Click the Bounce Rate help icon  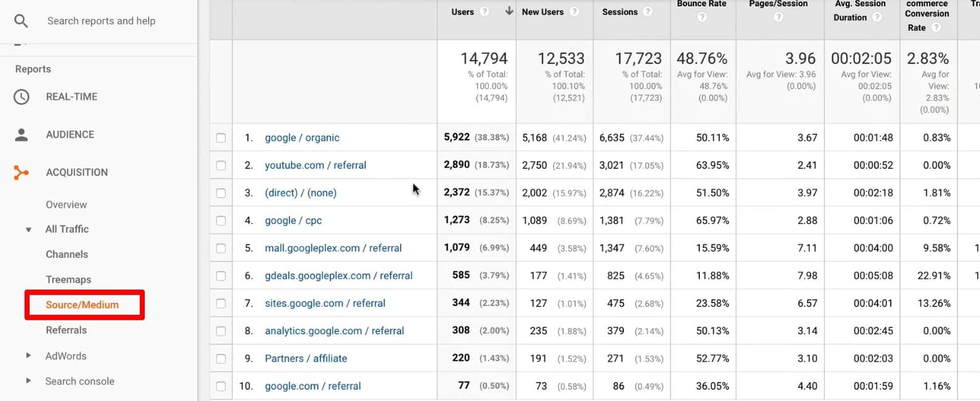coord(702,17)
